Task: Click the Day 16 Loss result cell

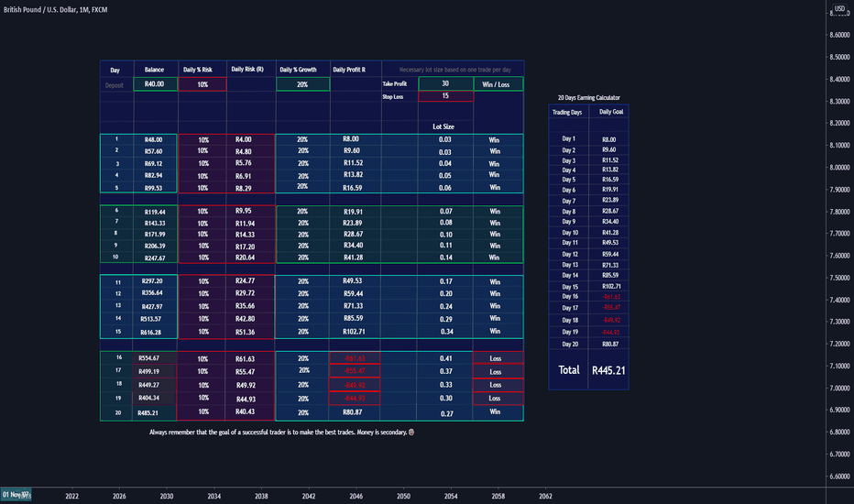Action: click(495, 358)
